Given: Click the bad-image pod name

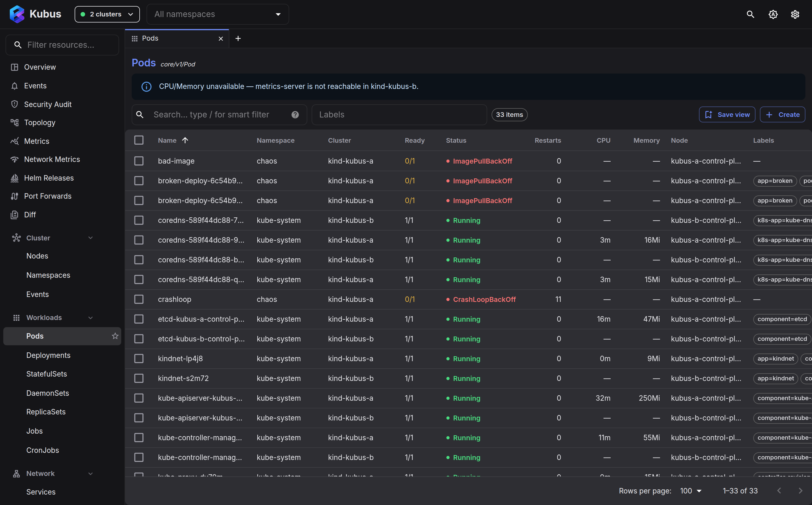Looking at the screenshot, I should [176, 161].
